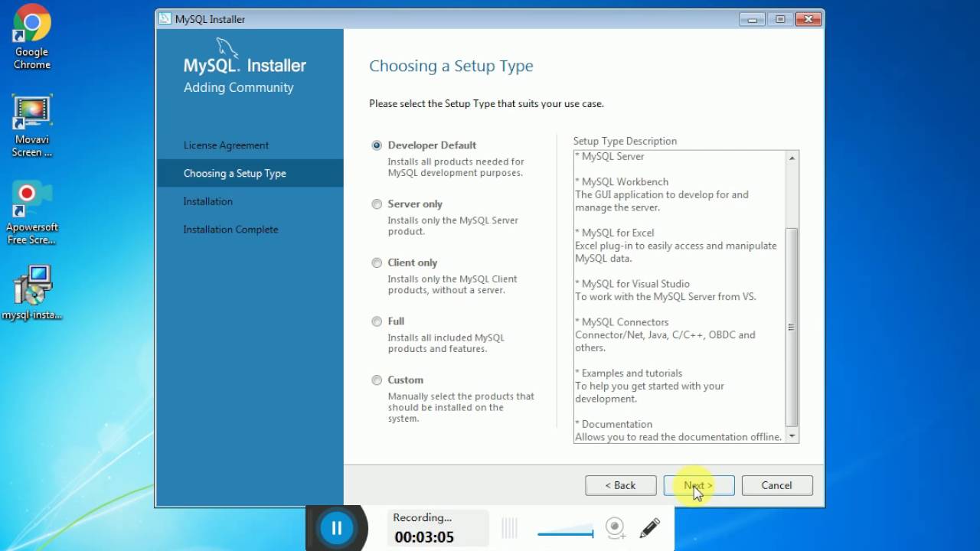980x551 pixels.
Task: Open Movavi Screen desktop icon
Action: [x=31, y=126]
